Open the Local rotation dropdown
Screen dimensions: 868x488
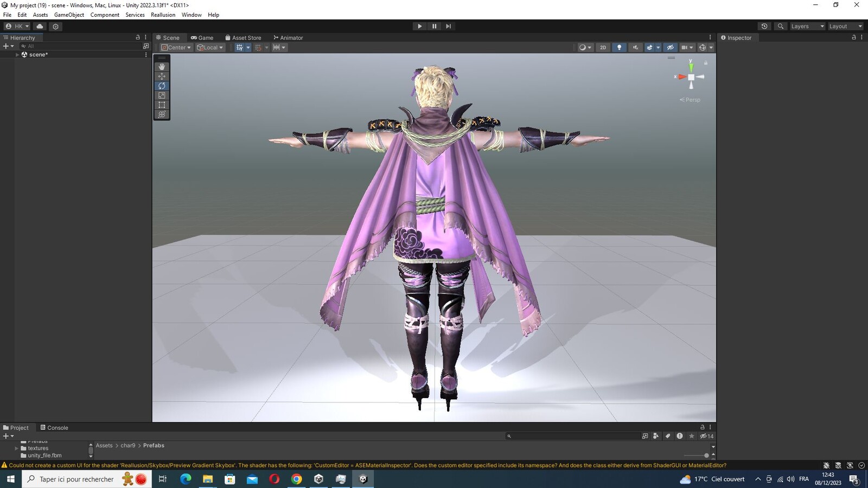[210, 47]
